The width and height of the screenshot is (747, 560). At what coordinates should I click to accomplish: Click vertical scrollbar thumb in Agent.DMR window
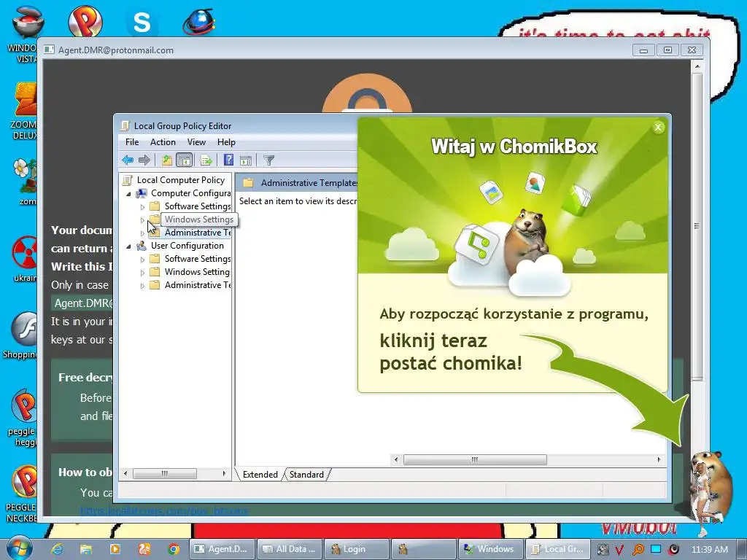point(697,226)
